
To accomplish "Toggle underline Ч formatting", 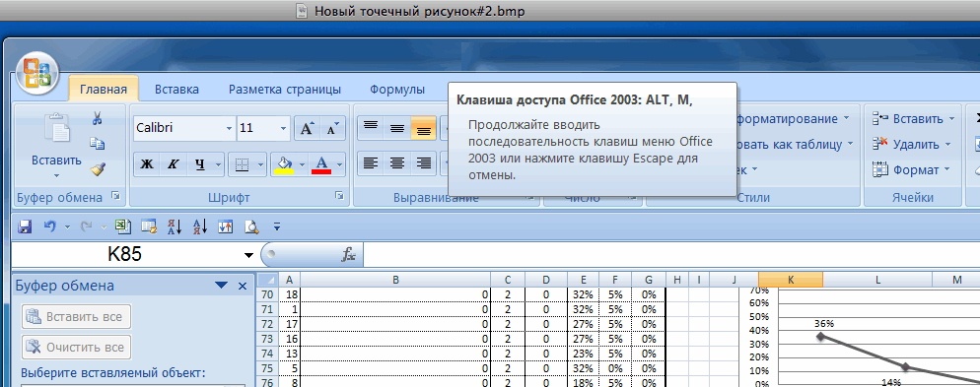I will (x=199, y=164).
